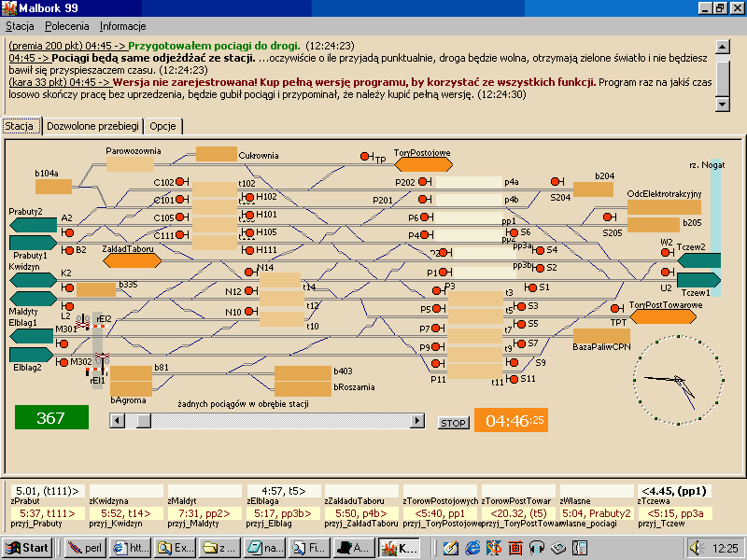Viewport: 747px width, 560px height.
Task: Click the orange ToryPostojowe hexagon
Action: tap(423, 164)
